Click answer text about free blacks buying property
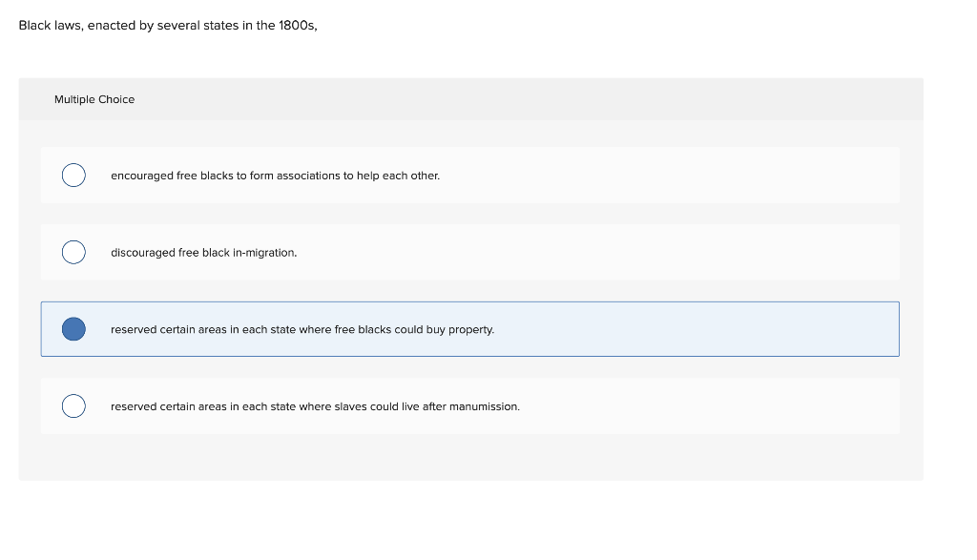 tap(302, 329)
